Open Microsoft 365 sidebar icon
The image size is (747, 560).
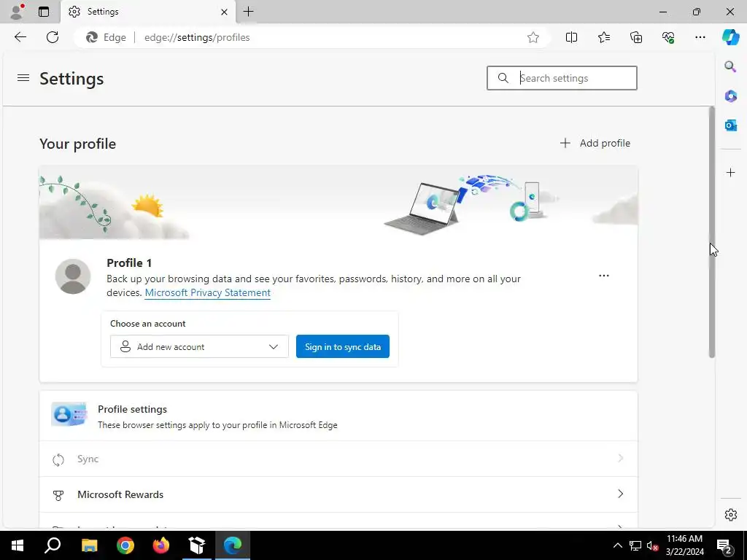pos(730,96)
